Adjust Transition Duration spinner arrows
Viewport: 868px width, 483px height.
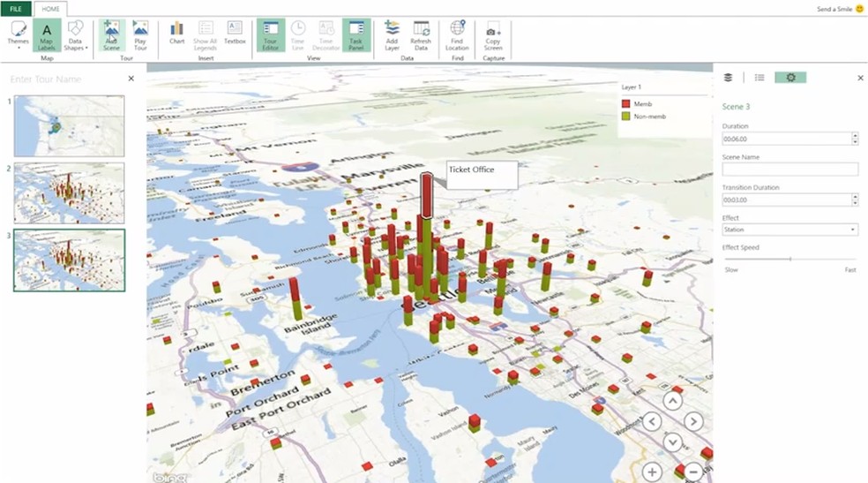tap(856, 200)
